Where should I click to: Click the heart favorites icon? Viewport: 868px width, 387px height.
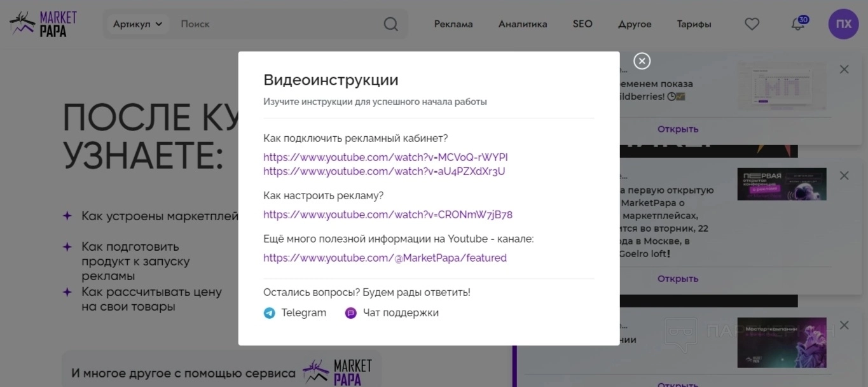752,24
